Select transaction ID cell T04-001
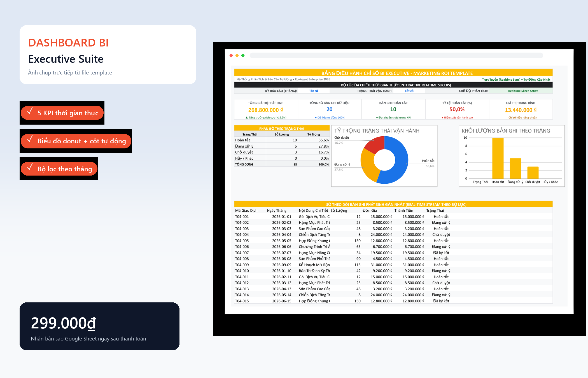 (x=242, y=217)
